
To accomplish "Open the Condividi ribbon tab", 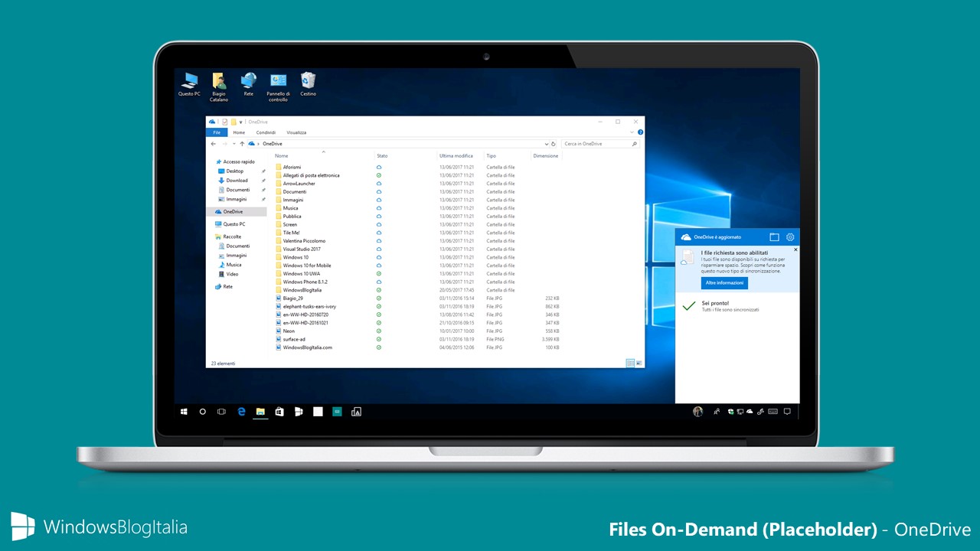I will click(x=266, y=132).
